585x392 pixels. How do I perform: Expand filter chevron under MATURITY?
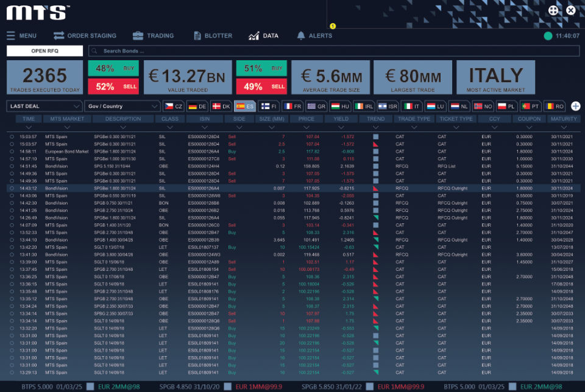point(564,127)
